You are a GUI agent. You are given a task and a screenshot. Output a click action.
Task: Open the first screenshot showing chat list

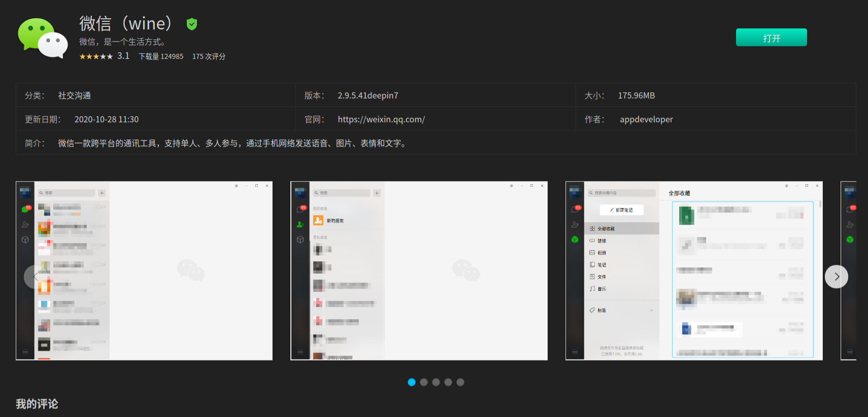tap(144, 271)
